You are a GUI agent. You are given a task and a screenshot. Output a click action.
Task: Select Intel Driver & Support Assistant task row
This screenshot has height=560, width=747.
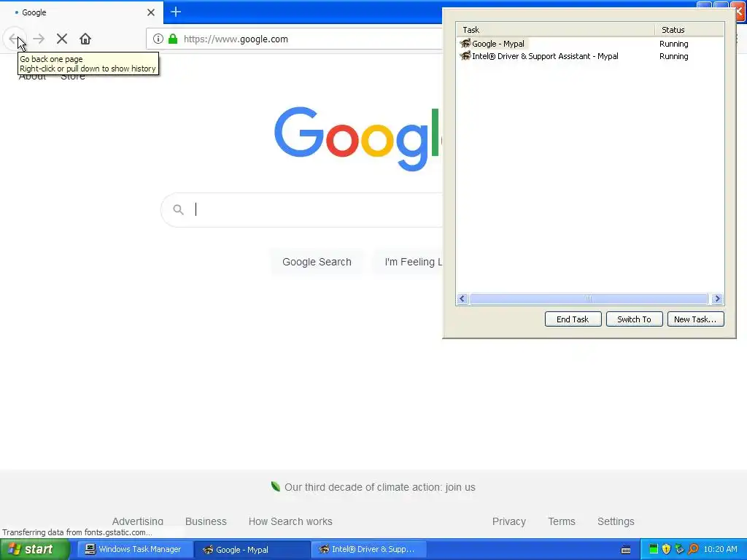point(589,56)
